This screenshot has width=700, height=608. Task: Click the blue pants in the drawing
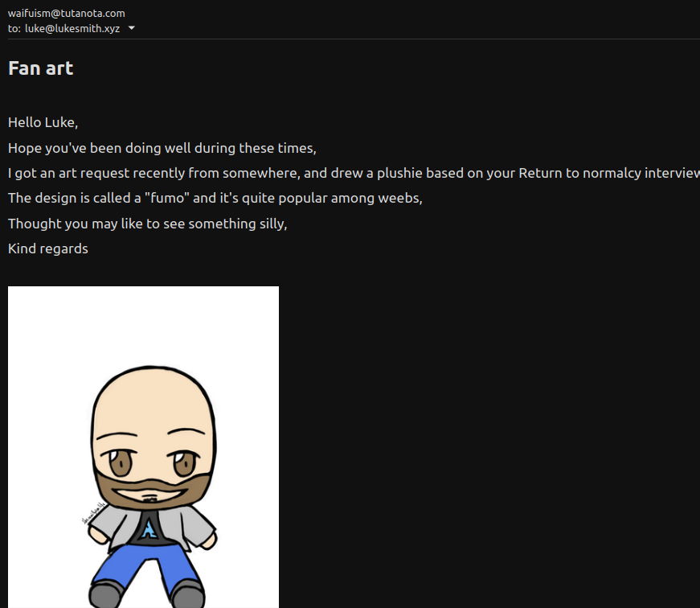[145, 567]
